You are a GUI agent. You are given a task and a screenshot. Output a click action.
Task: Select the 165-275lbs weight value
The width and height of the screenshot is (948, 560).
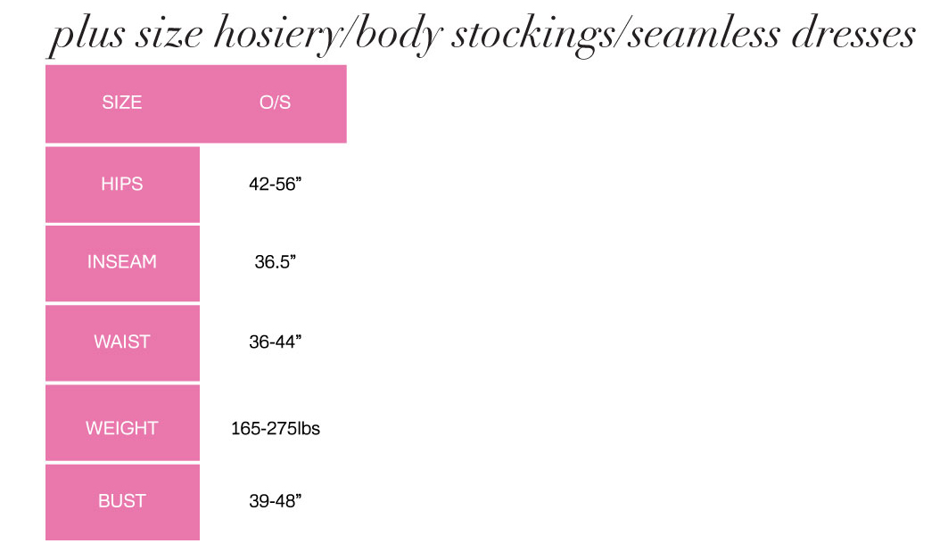tap(275, 428)
